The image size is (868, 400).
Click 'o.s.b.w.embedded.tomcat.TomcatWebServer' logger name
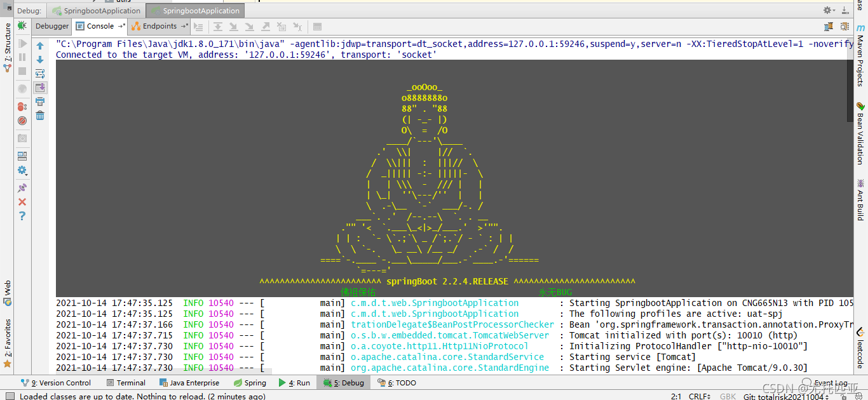tap(450, 335)
